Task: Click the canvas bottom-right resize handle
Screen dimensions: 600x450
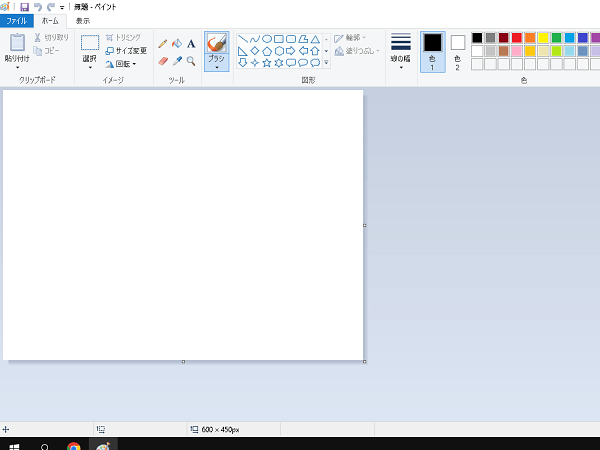Action: (365, 362)
